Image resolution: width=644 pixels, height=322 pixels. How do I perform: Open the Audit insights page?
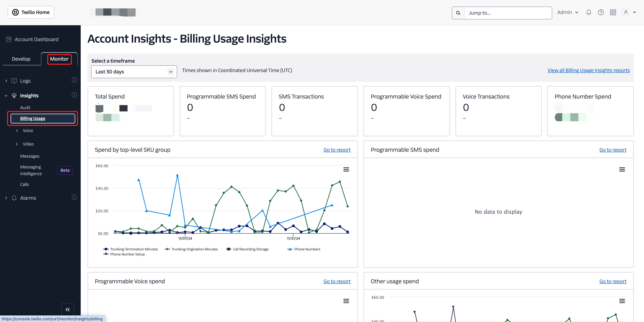click(25, 108)
